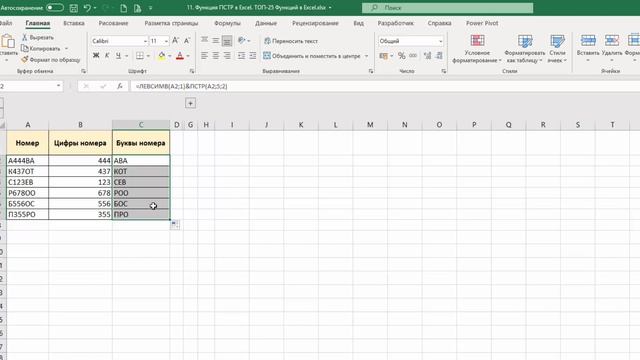The image size is (640, 360).
Task: Align text to bottom icon
Action: point(227,40)
